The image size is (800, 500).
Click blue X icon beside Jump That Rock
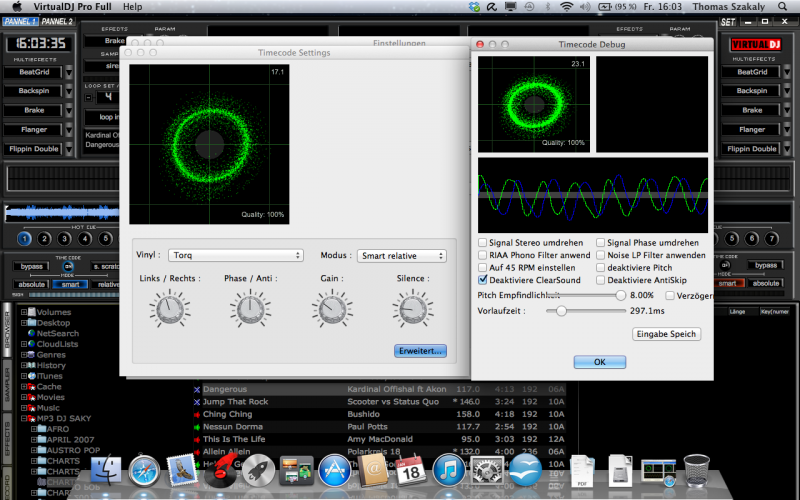tap(197, 402)
